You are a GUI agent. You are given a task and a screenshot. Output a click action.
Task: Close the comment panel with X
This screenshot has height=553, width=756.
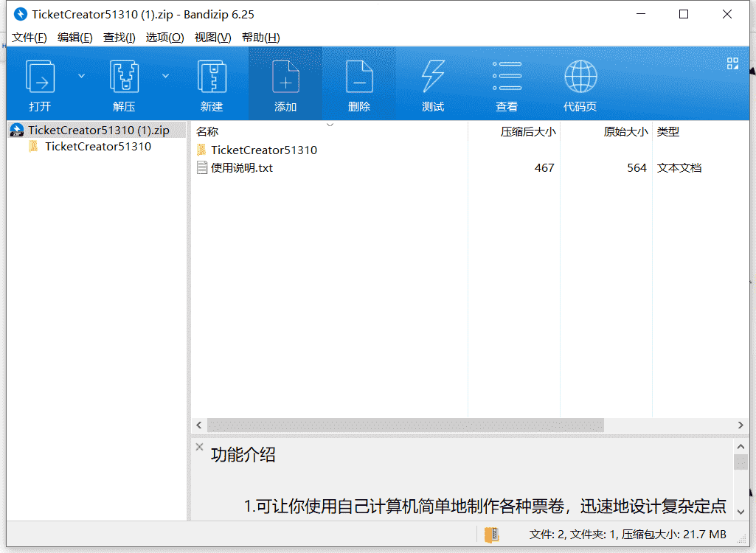pos(200,447)
